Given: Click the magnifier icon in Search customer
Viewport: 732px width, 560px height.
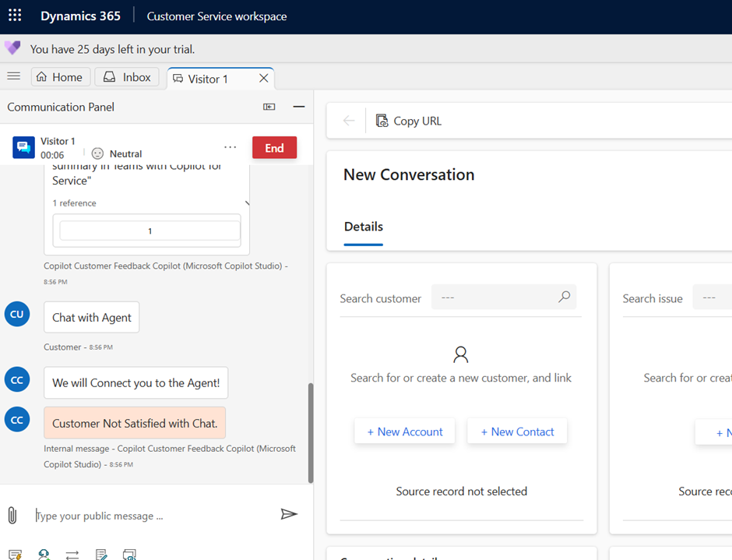Looking at the screenshot, I should point(565,297).
